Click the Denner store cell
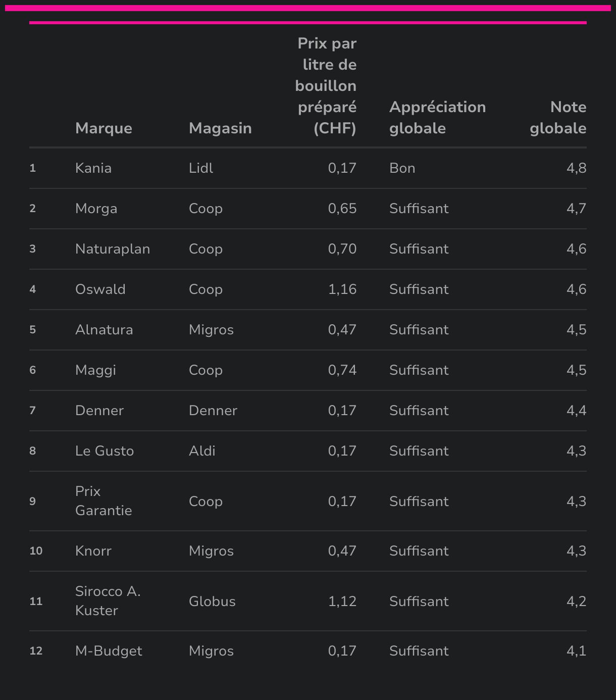The width and height of the screenshot is (616, 700). [x=213, y=411]
